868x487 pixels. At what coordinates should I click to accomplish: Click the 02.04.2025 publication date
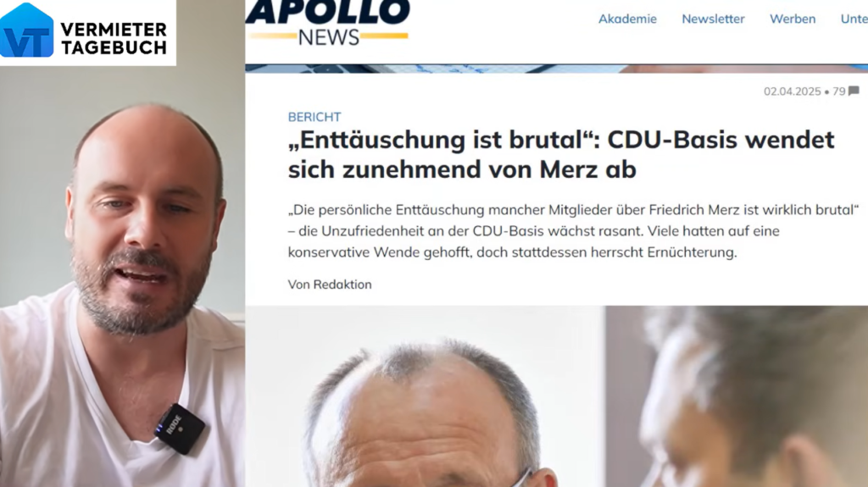tap(793, 91)
